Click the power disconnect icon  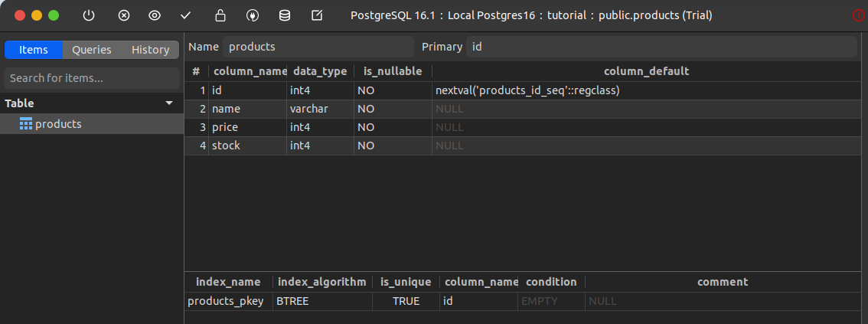(x=89, y=15)
